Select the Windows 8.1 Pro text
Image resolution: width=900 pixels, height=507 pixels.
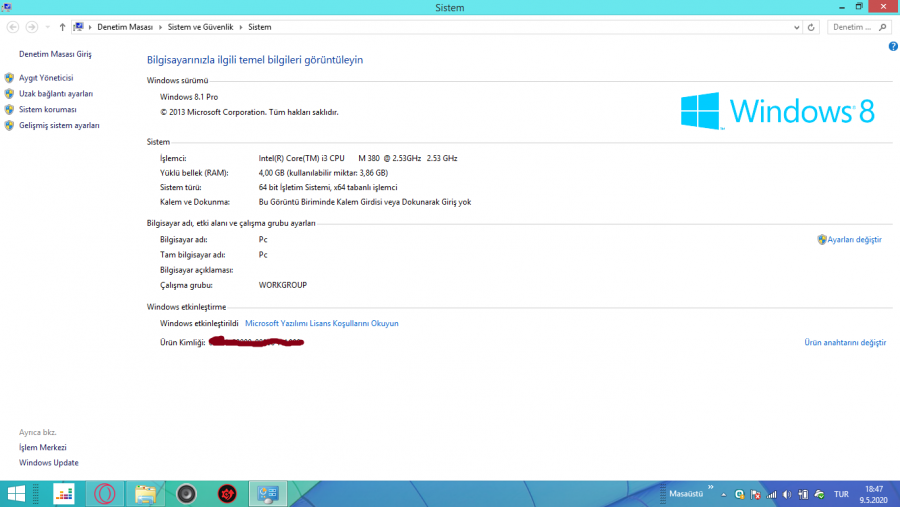(189, 97)
